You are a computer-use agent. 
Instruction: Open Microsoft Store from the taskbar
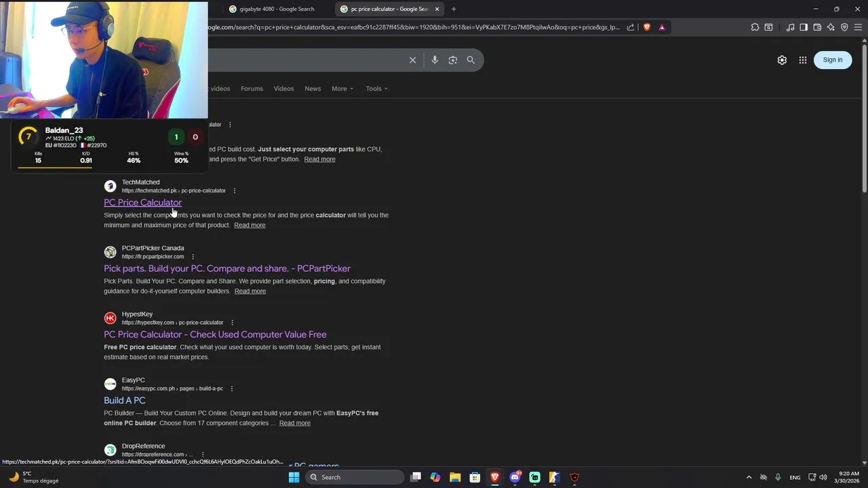tap(475, 477)
